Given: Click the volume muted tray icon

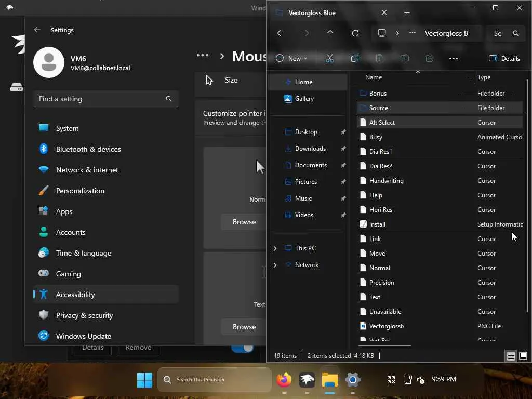Looking at the screenshot, I should pos(421,380).
